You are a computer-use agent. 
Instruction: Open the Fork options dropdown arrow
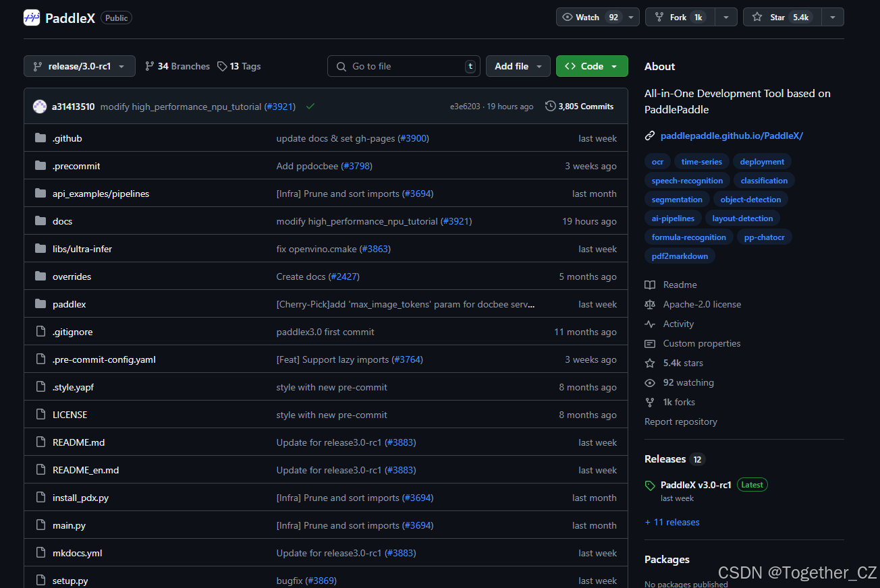click(726, 18)
